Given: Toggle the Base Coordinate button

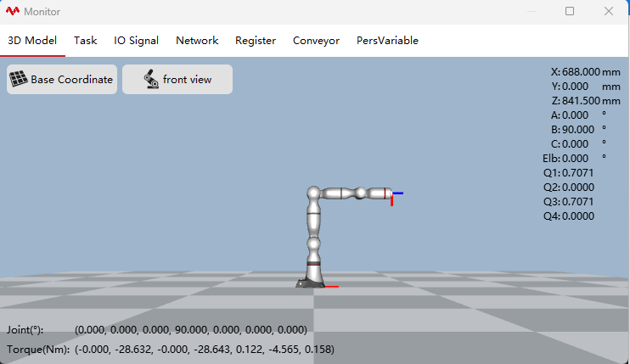Looking at the screenshot, I should point(62,80).
